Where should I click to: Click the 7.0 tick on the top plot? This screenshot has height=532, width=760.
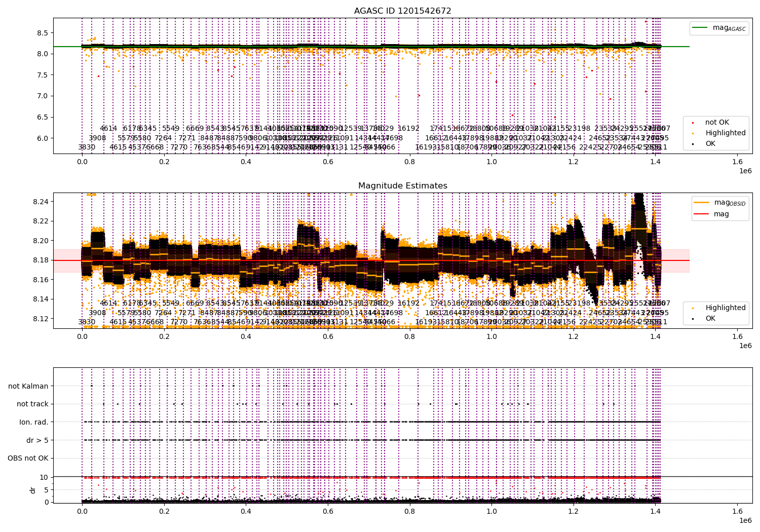click(x=43, y=96)
